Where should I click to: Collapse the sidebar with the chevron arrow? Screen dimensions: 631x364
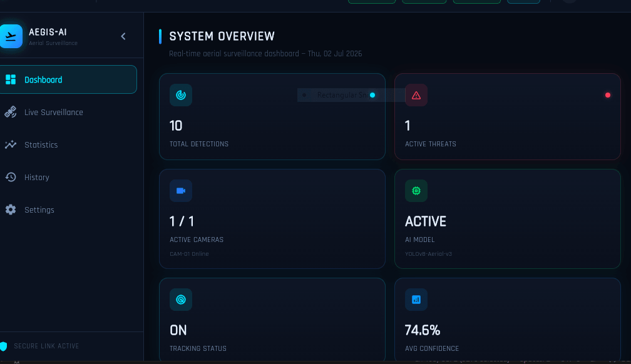[x=123, y=36]
